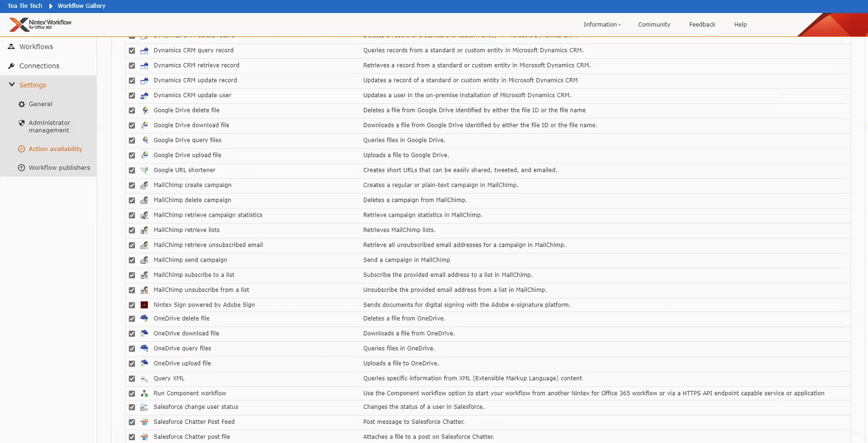Viewport: 868px width, 443px height.
Task: Click the MailChimp delete campaign icon
Action: 144,200
